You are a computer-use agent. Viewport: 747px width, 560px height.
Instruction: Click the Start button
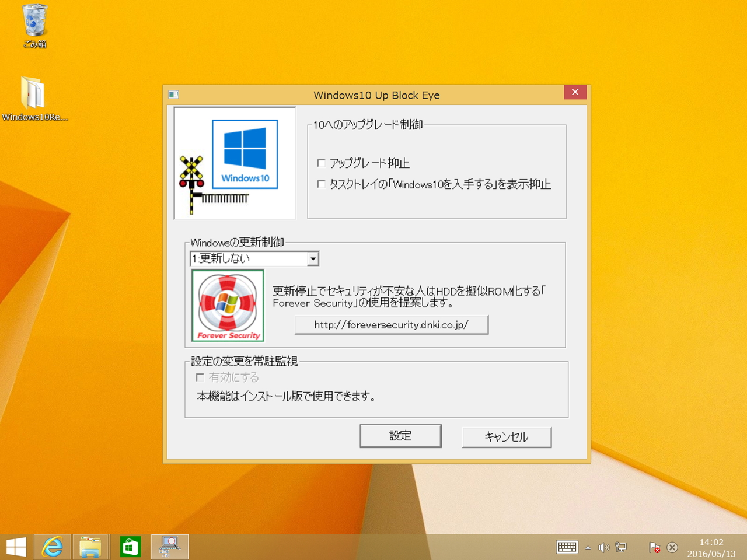point(16,547)
